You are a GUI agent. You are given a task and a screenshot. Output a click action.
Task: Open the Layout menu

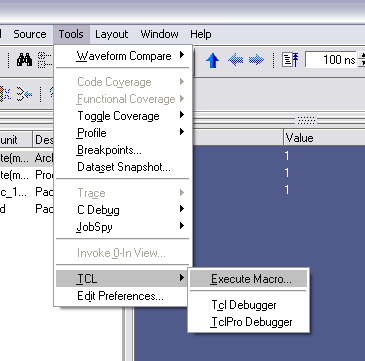[x=111, y=34]
